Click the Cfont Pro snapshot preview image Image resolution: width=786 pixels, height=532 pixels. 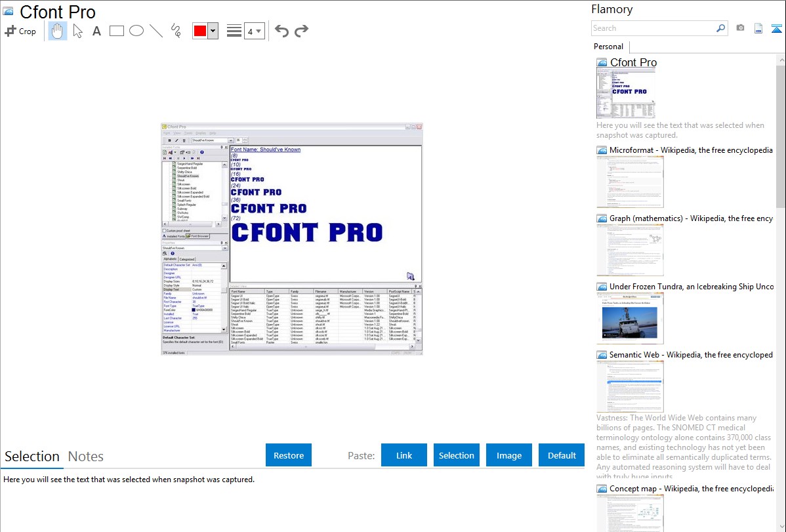[292, 239]
